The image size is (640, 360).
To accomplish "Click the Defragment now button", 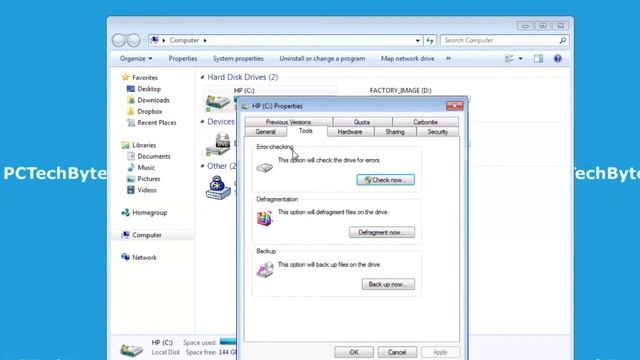I will click(x=382, y=232).
